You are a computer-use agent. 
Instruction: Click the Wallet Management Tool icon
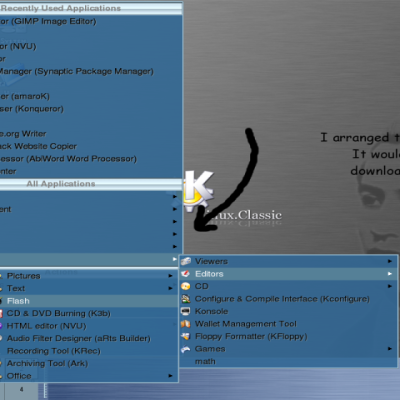click(x=186, y=324)
